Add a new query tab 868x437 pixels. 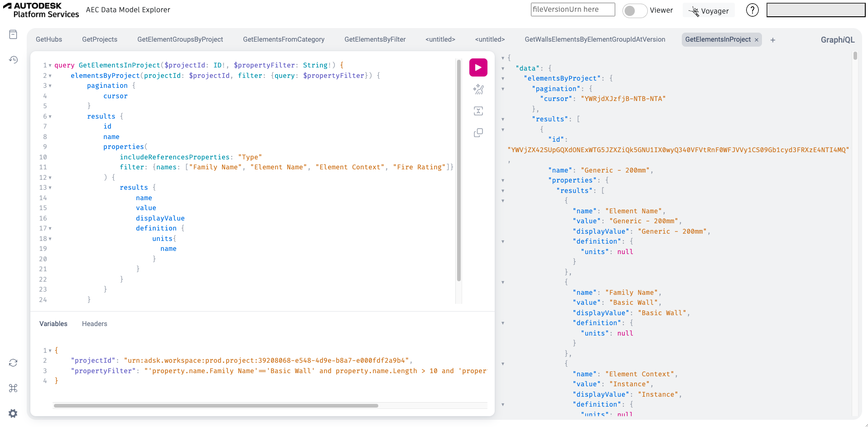pyautogui.click(x=773, y=40)
